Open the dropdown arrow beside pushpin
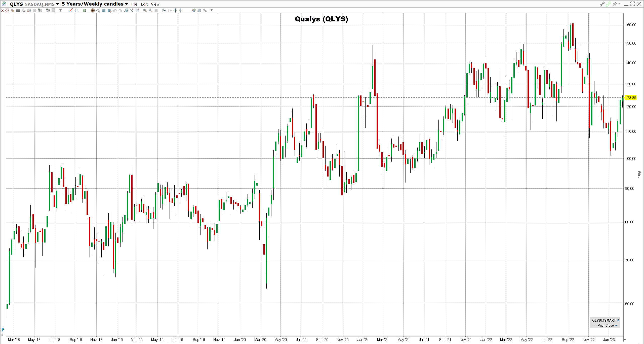 coord(619,4)
